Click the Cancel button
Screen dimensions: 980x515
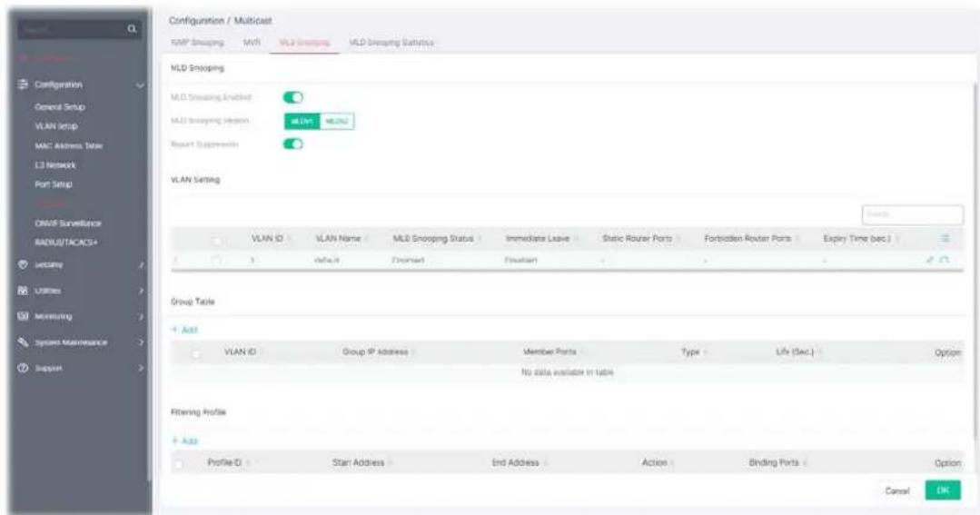(x=896, y=490)
